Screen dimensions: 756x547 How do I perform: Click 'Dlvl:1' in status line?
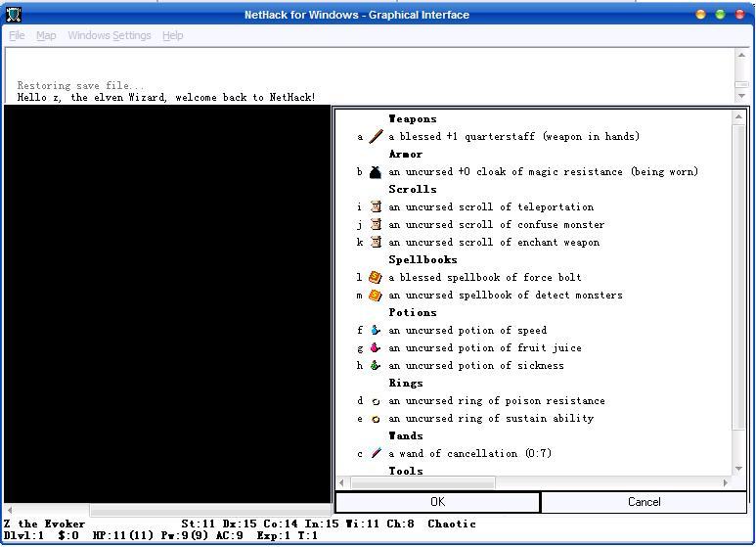point(23,535)
